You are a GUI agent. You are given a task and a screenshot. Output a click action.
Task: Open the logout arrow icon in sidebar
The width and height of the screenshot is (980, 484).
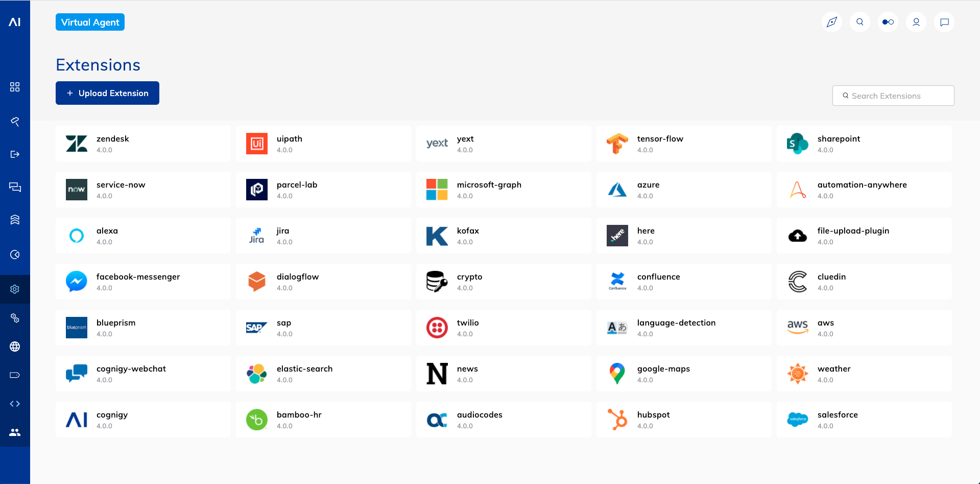[15, 154]
